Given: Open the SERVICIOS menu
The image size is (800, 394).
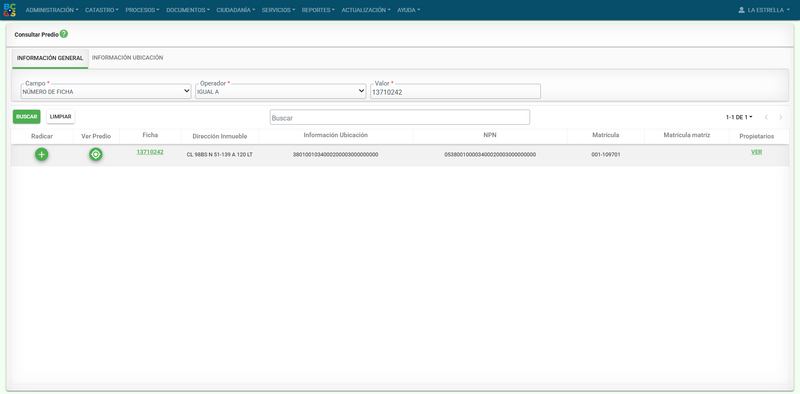Looking at the screenshot, I should (x=279, y=10).
